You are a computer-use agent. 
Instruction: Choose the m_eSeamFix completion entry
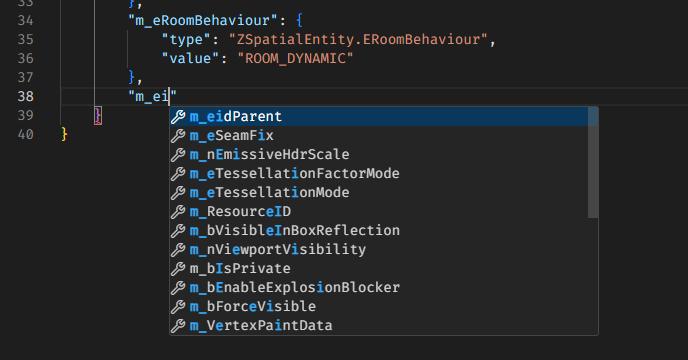(380, 136)
